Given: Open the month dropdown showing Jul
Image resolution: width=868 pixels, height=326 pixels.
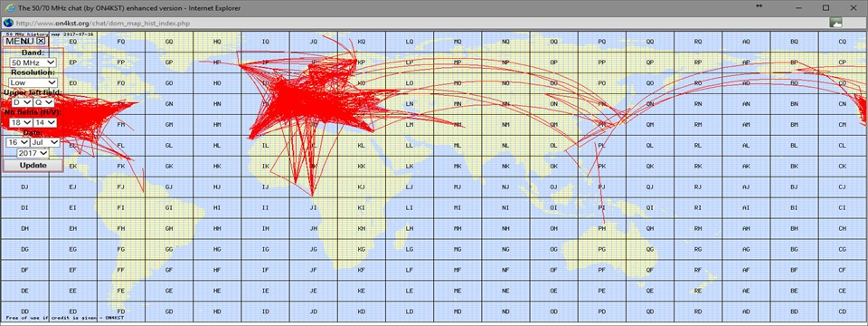Looking at the screenshot, I should 44,142.
